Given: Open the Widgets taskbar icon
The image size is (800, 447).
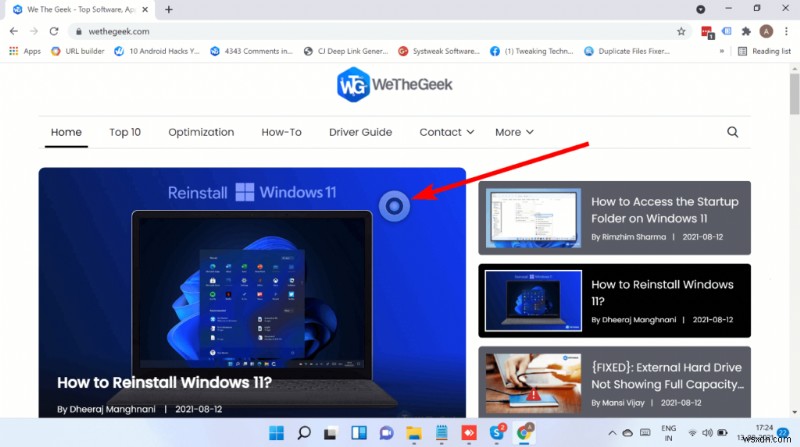Looking at the screenshot, I should [x=359, y=433].
